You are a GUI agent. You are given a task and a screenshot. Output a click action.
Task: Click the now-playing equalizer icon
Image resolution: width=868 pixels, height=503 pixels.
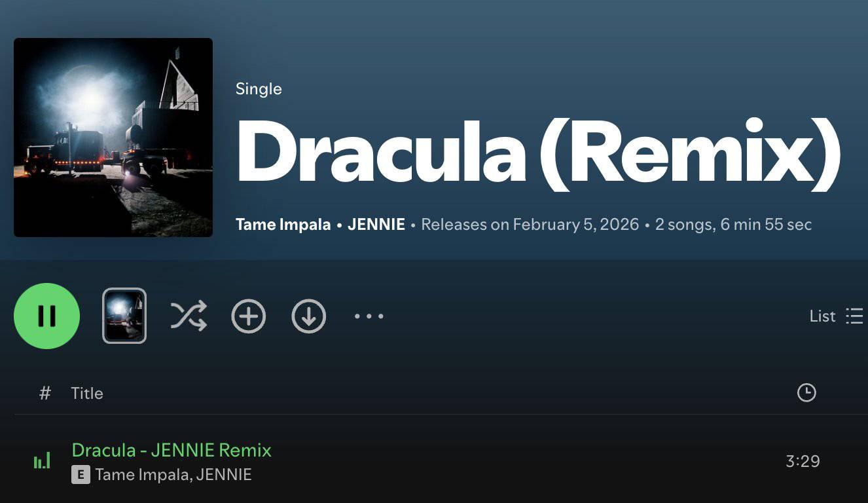pos(42,460)
